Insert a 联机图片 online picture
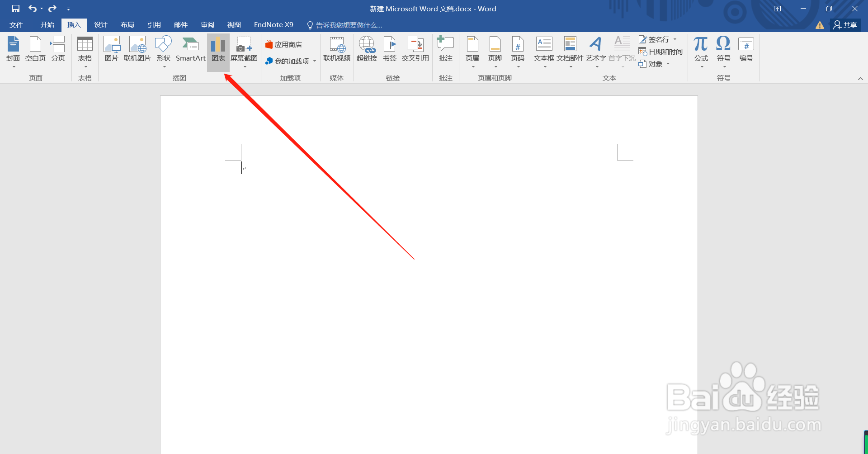The height and width of the screenshot is (454, 868). [x=137, y=49]
